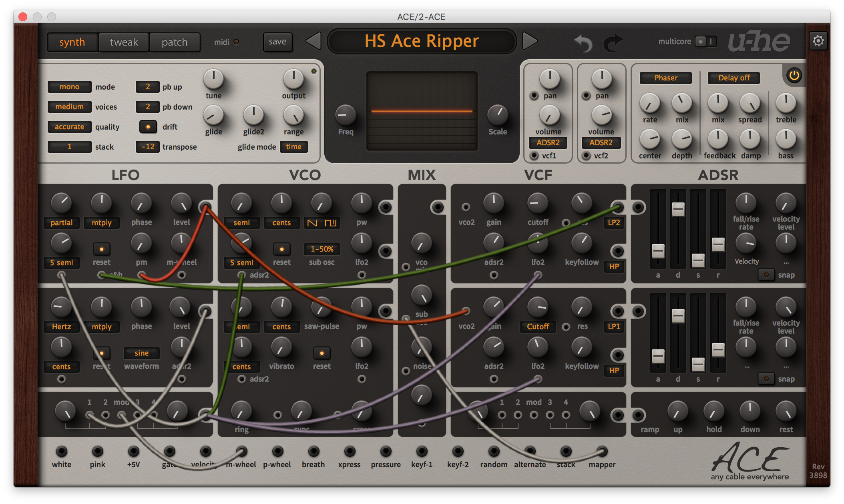844x504 pixels.
Task: Open the Phaser effect type selector
Action: tap(666, 78)
